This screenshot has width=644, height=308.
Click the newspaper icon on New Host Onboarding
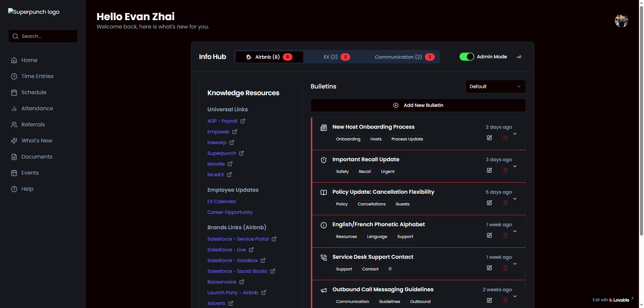tap(324, 128)
